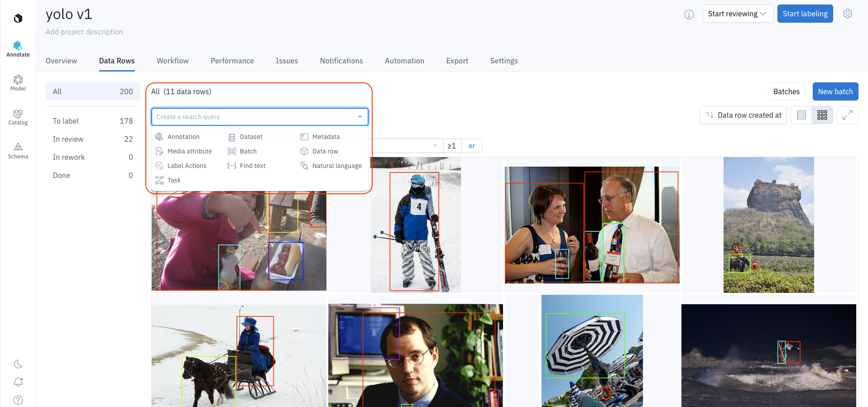The image size is (868, 407).
Task: Switch to the Issues tab
Action: tap(287, 61)
